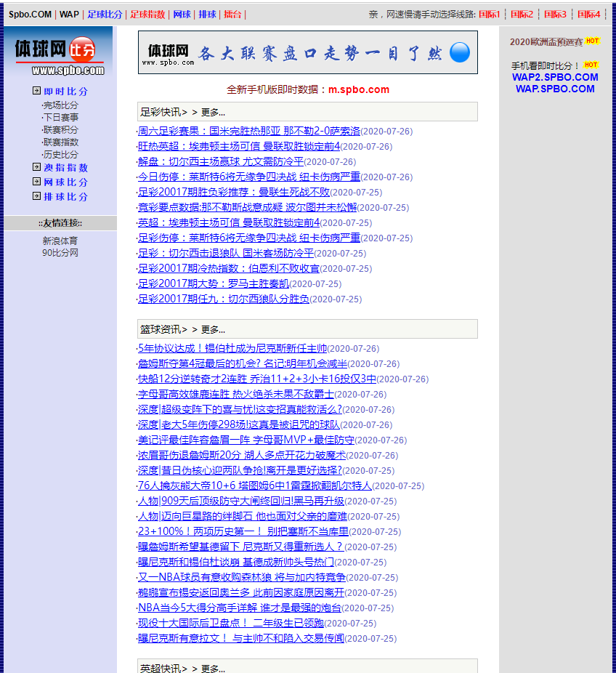Image resolution: width=616 pixels, height=673 pixels.
Task: Click the blue ball in the banner
Action: (x=460, y=53)
